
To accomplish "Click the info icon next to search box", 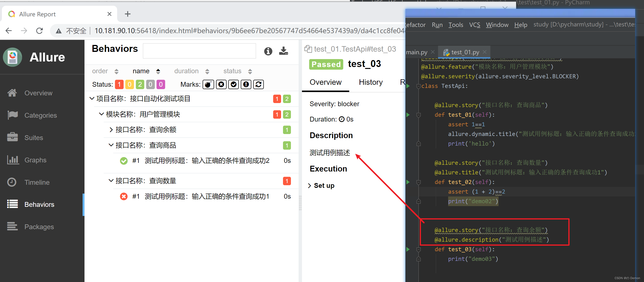I will click(x=268, y=51).
